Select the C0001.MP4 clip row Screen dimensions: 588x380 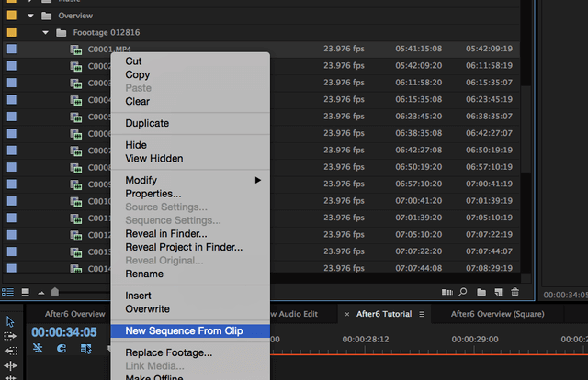click(261, 49)
